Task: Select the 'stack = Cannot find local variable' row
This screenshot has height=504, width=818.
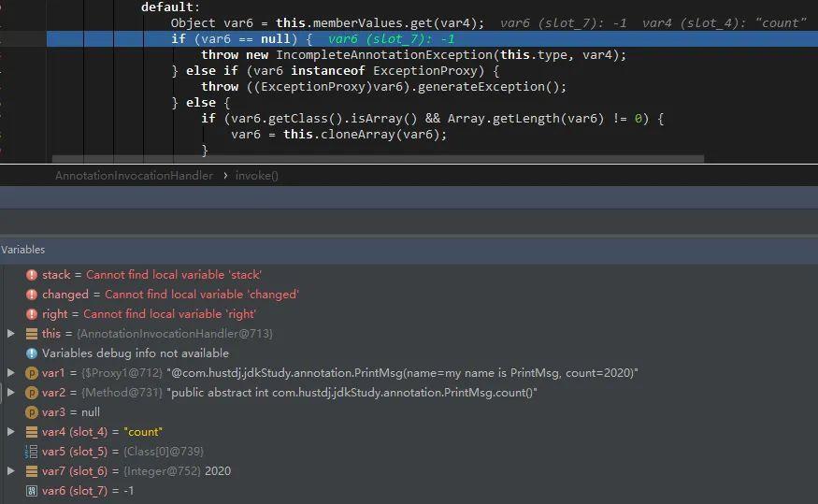Action: [409, 275]
